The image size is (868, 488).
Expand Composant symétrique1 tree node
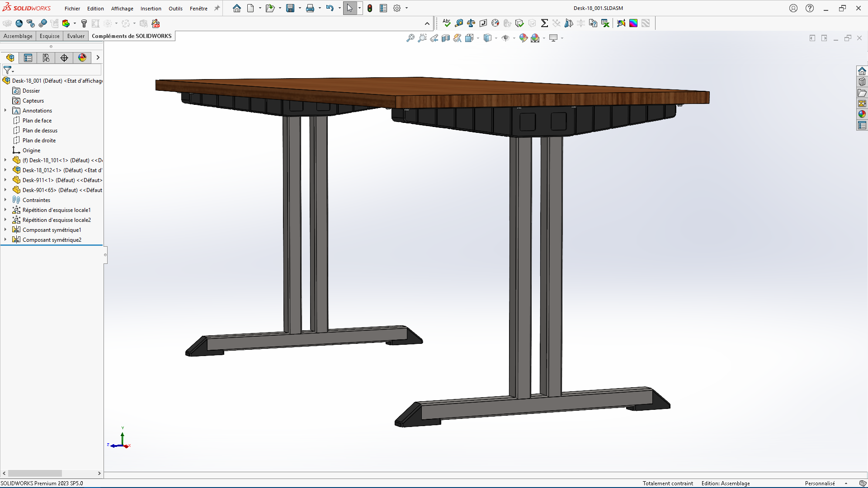pyautogui.click(x=5, y=230)
